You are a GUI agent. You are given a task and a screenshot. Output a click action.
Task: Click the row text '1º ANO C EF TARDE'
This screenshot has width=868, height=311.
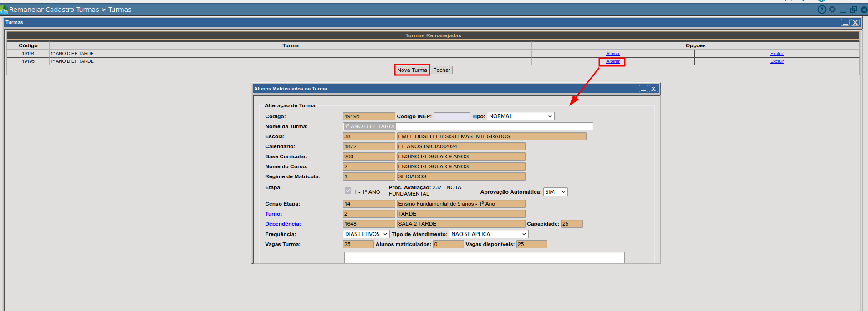72,54
